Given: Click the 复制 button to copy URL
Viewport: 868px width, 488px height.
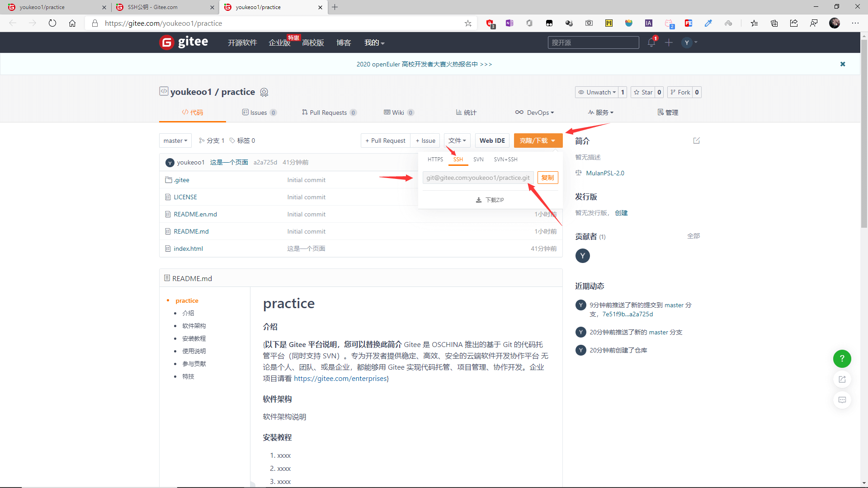Looking at the screenshot, I should [x=547, y=178].
